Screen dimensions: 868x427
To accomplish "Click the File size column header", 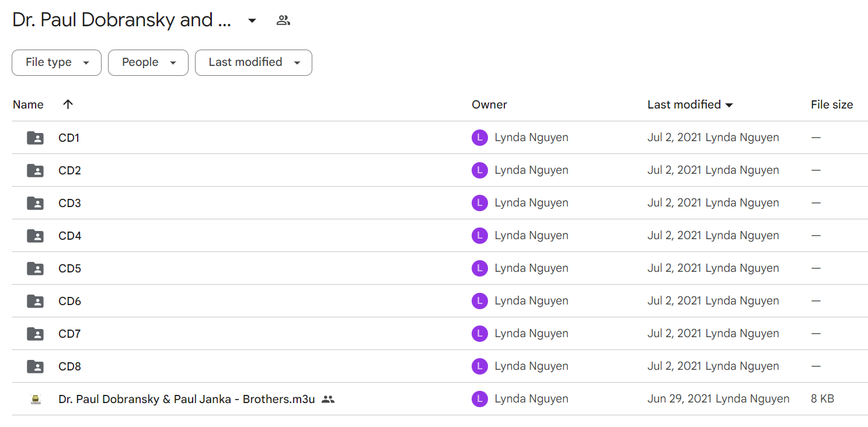I will tap(832, 104).
